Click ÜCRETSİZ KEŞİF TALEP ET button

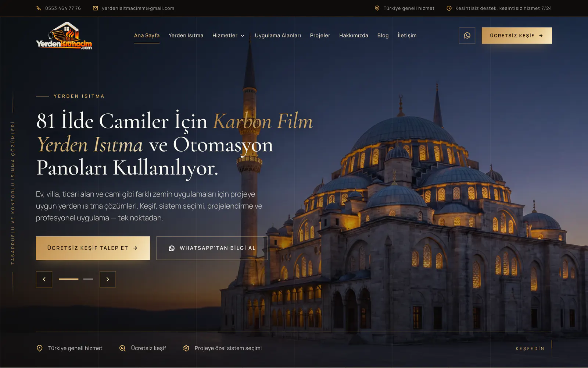pyautogui.click(x=93, y=248)
